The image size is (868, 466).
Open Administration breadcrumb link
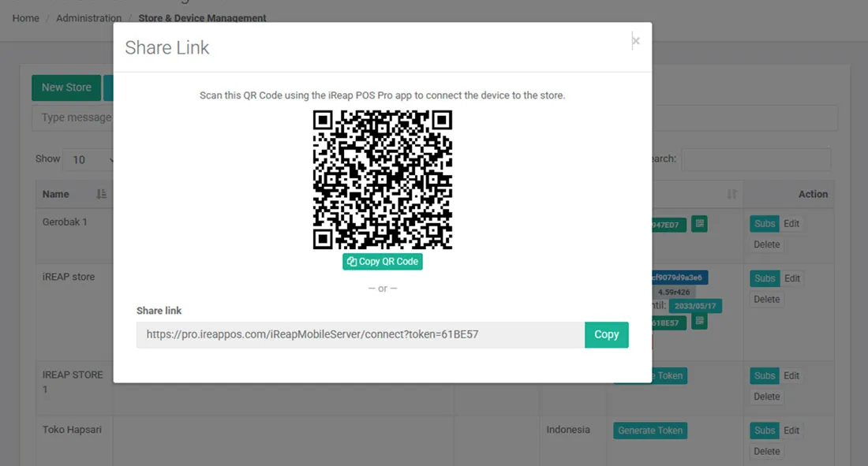[x=88, y=18]
